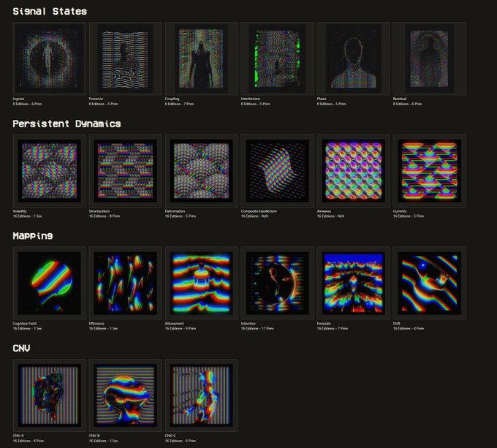Click '16 Editions - 8 Prim' under Structuration
Screen dimensions: 497x448
pyautogui.click(x=105, y=216)
